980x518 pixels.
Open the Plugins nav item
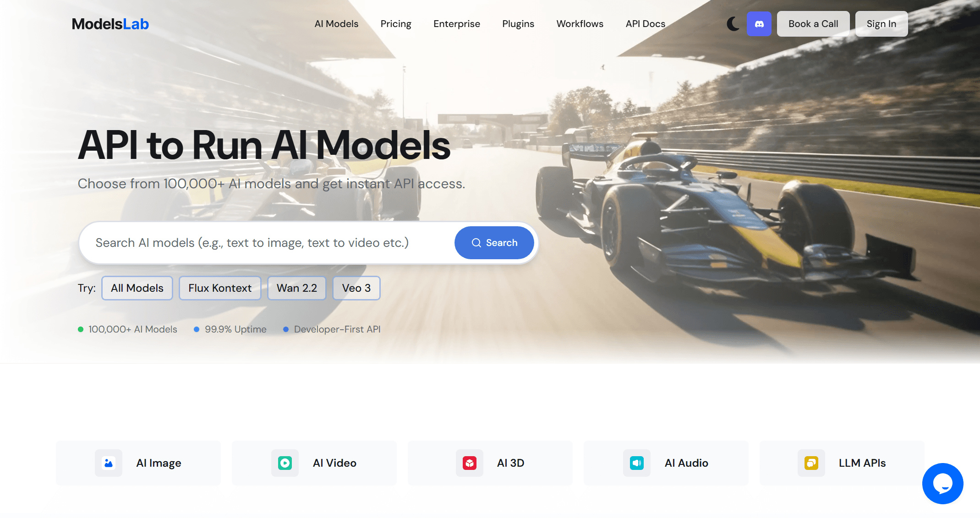coord(518,24)
